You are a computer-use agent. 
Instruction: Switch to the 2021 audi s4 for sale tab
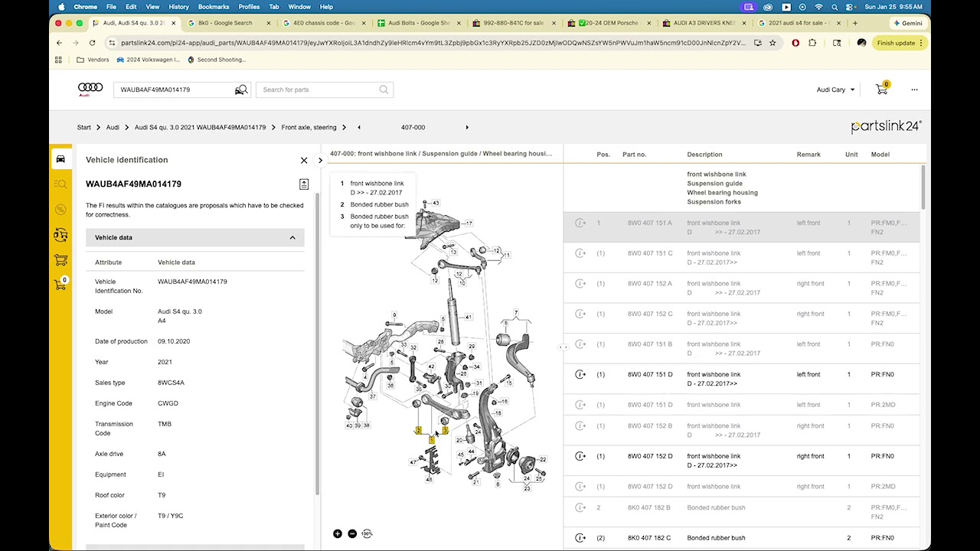799,23
